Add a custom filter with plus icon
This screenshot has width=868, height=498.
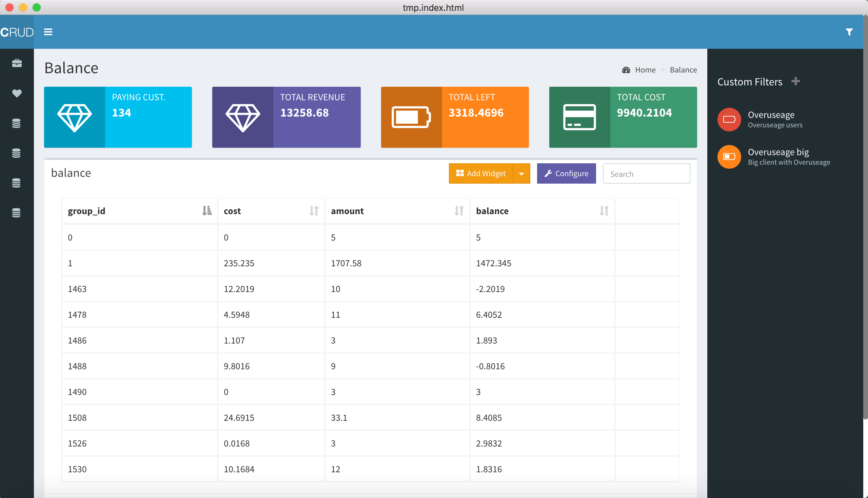pyautogui.click(x=795, y=81)
